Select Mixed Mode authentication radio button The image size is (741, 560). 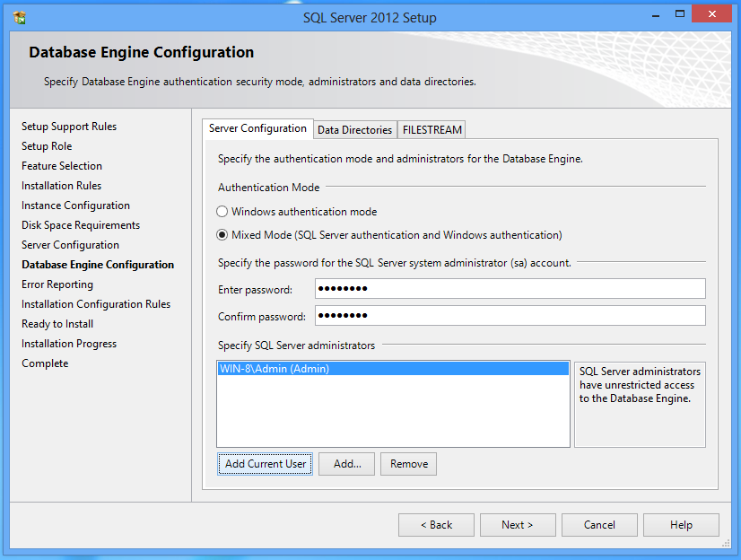point(222,235)
